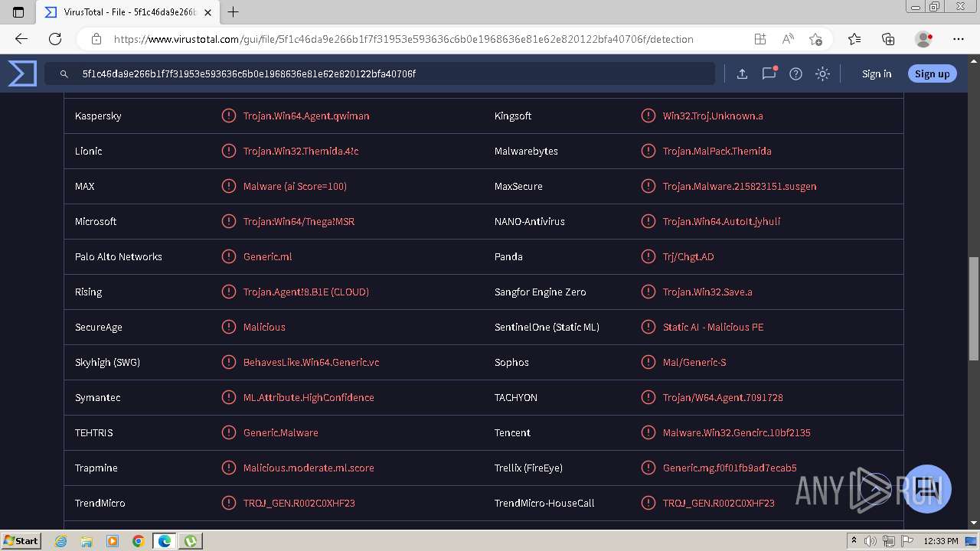
Task: Select the Static AI - Malicious PE result
Action: click(713, 327)
